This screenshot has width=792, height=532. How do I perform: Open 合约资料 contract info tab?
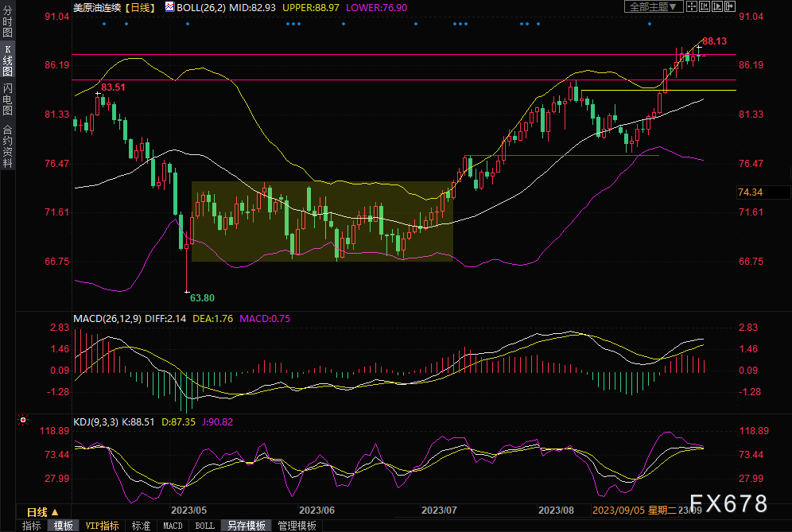[x=7, y=146]
